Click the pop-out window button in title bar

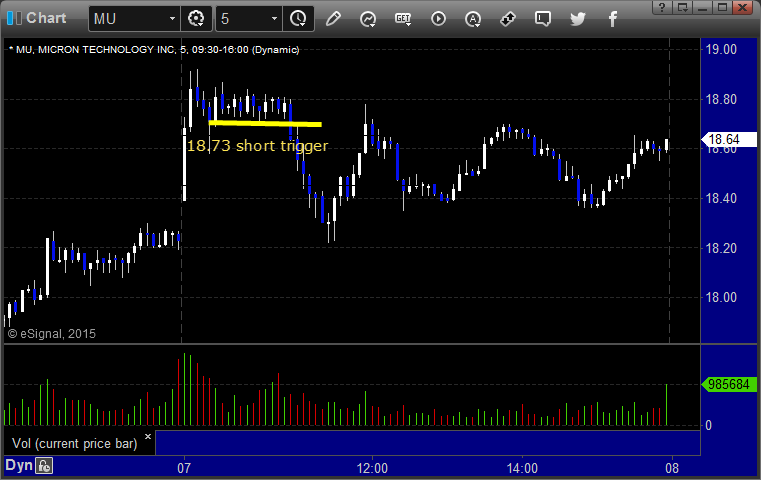pos(683,7)
